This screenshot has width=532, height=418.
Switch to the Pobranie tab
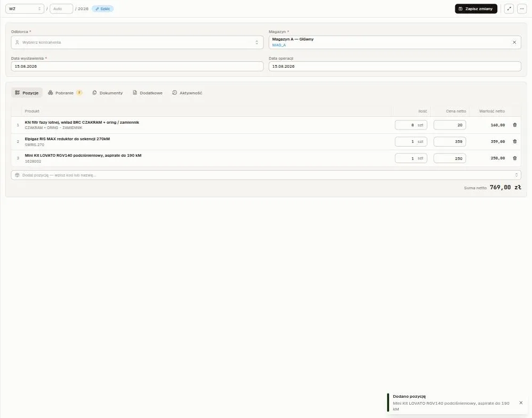point(65,93)
